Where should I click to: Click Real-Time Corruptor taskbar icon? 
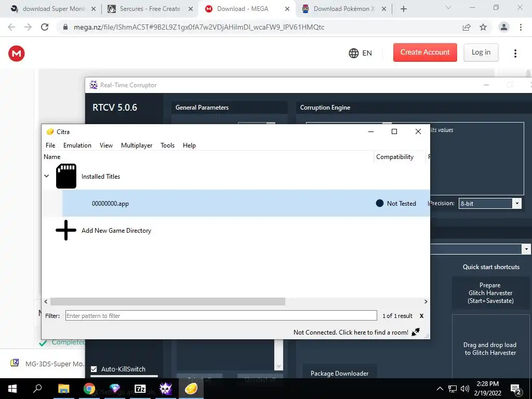point(166,389)
